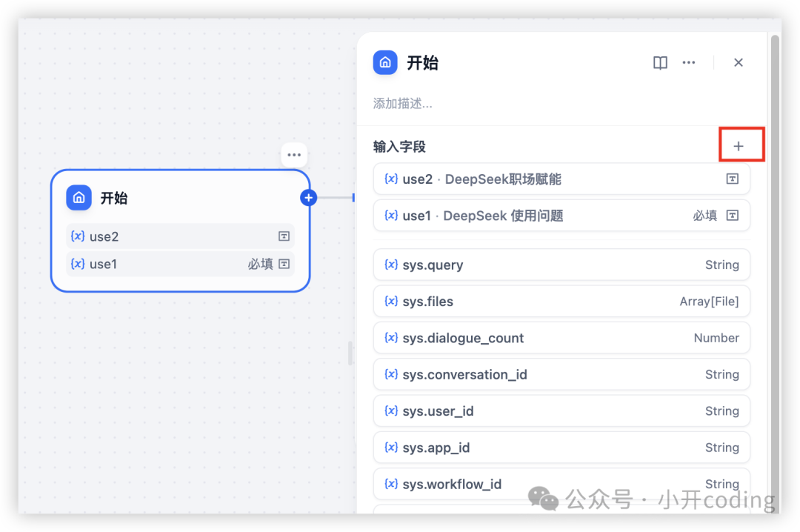
Task: Click variable icon on node's use1 row
Action: (x=78, y=264)
